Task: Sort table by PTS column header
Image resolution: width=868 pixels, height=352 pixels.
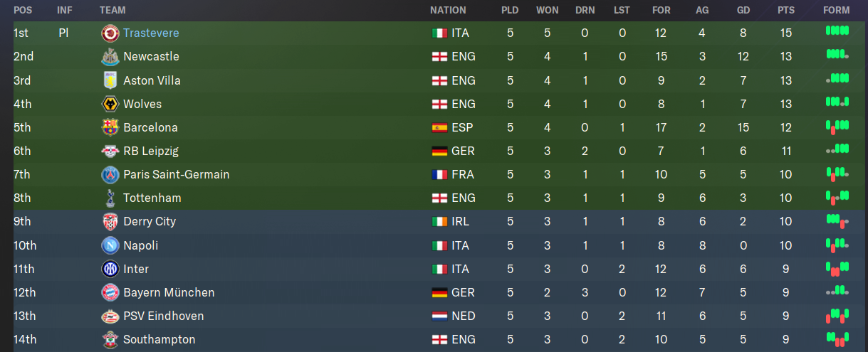Action: coord(786,10)
